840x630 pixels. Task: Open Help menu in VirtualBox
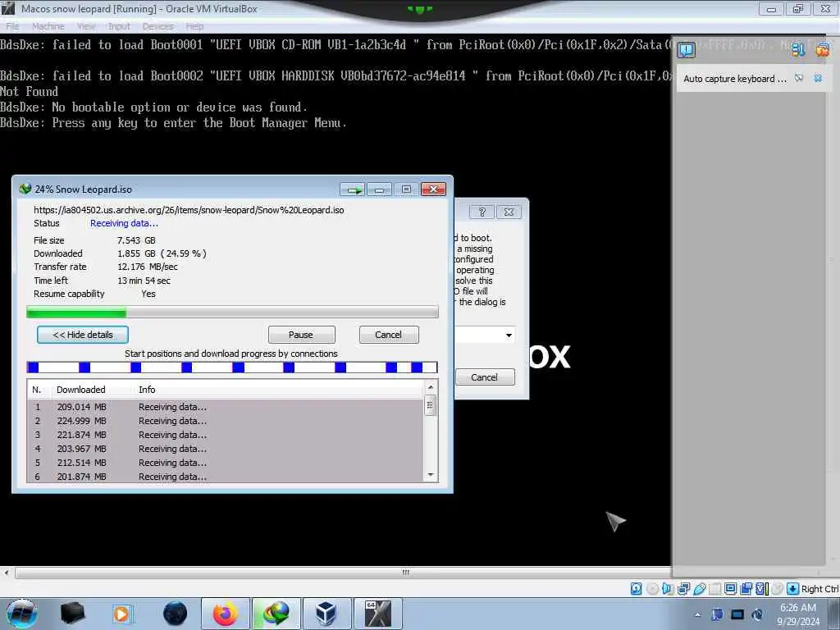(x=194, y=26)
